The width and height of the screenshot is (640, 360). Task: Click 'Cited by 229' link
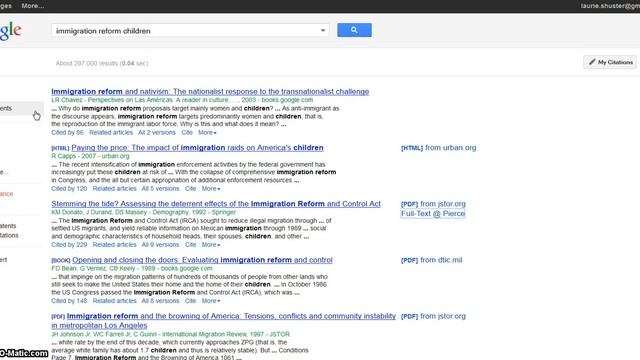69,245
